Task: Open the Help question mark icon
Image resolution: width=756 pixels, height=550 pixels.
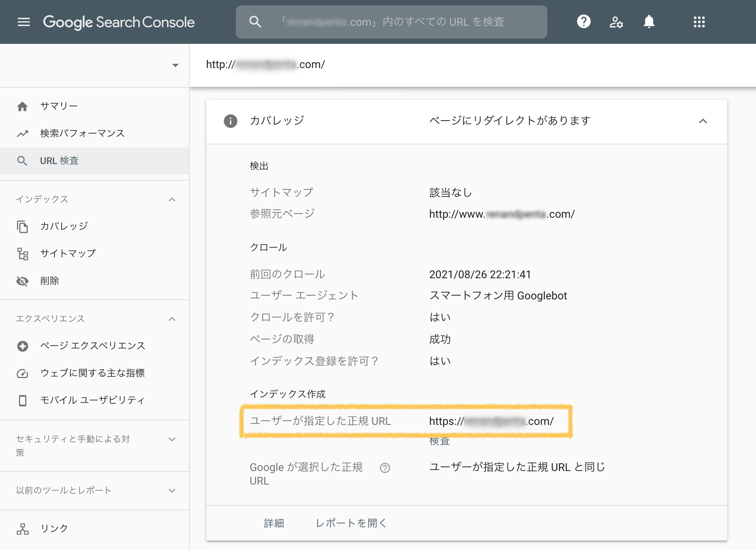Action: [584, 22]
